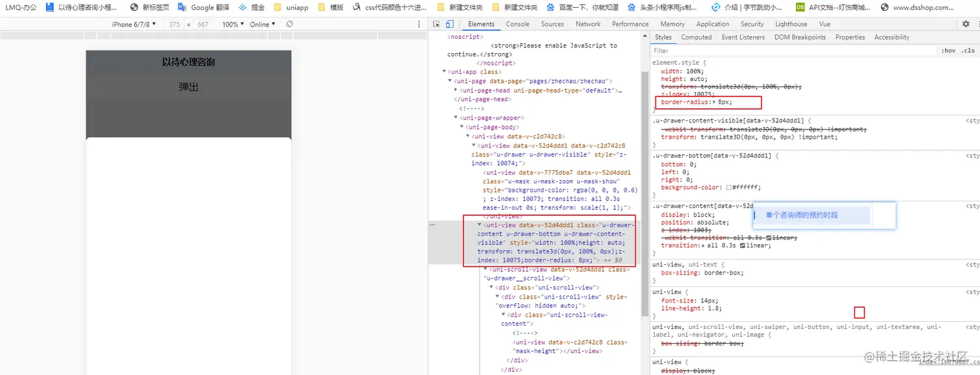Screen dimensions: 980x375
Task: Open the iPhone 6/7/8 device dropdown
Action: click(134, 24)
